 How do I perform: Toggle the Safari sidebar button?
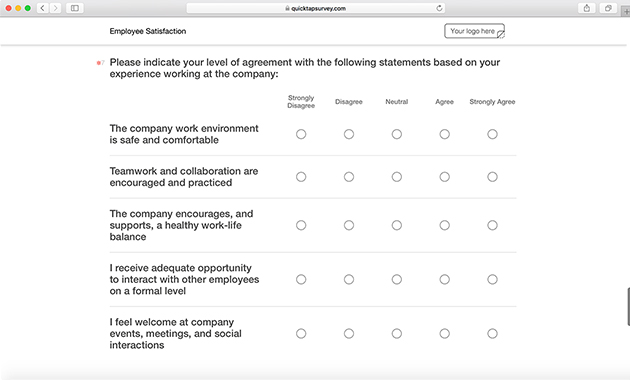point(75,8)
